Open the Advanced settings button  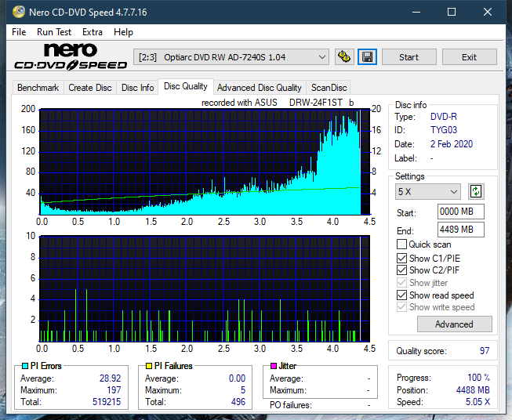tap(454, 324)
